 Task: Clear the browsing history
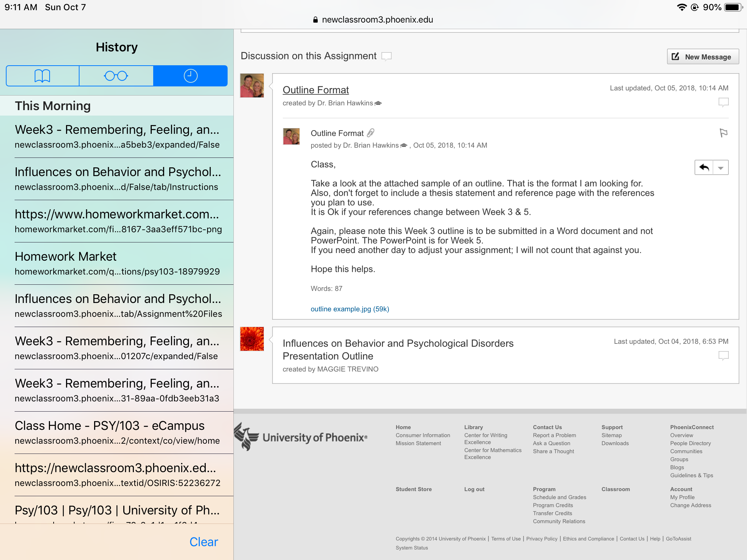tap(204, 542)
